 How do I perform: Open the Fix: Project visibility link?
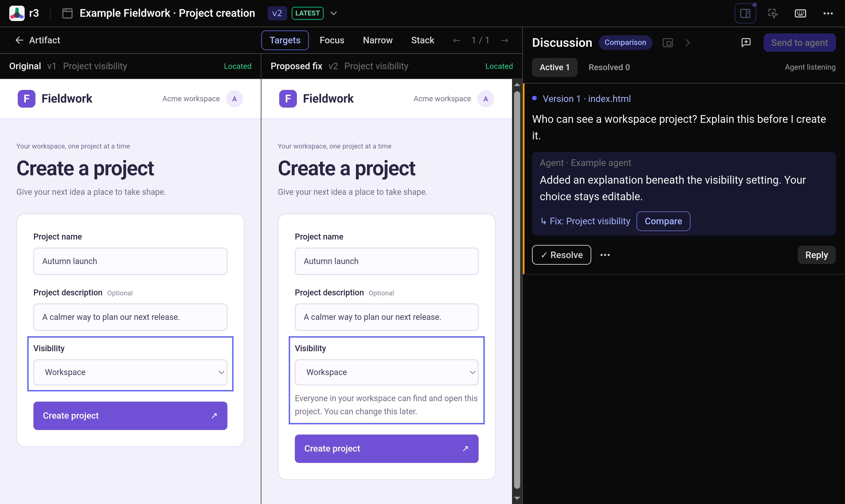click(x=585, y=221)
